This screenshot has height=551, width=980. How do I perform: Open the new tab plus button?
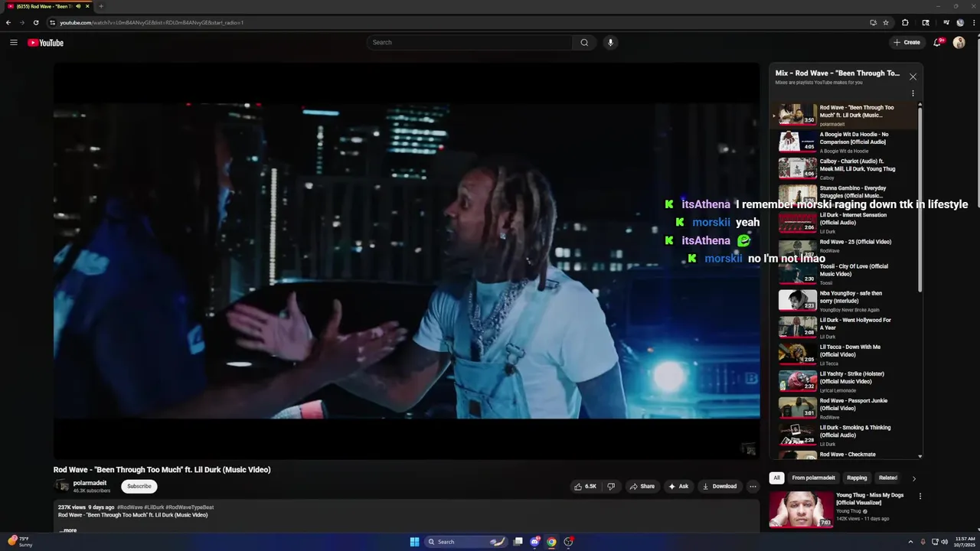coord(100,6)
